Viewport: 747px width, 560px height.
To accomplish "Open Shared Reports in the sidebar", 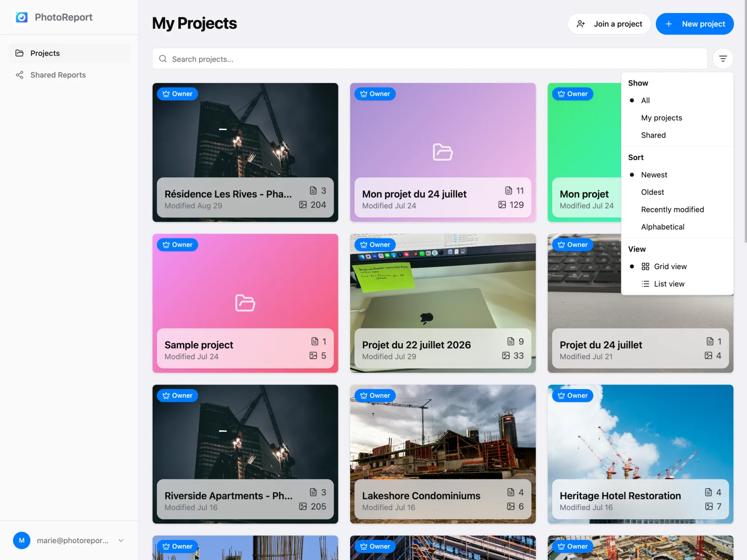I will click(x=69, y=75).
